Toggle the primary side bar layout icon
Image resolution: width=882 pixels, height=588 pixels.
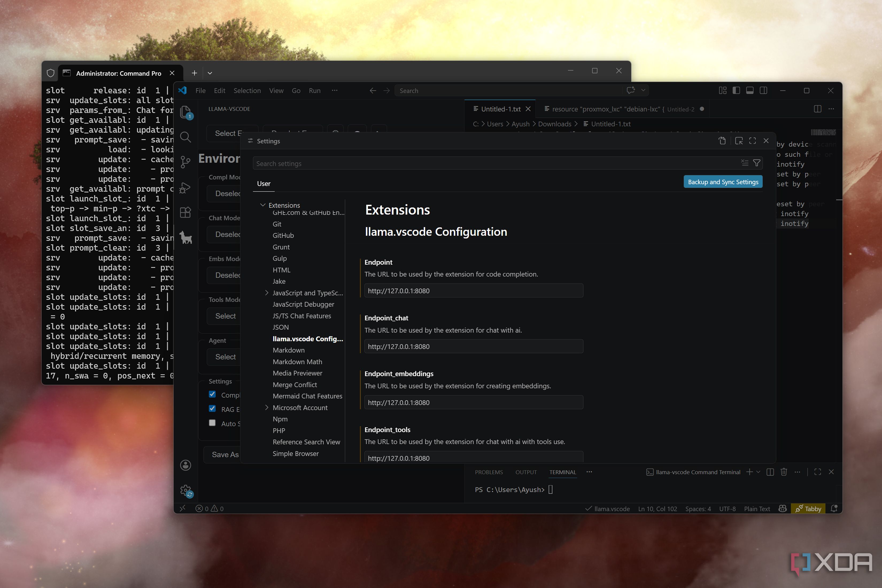coord(736,90)
